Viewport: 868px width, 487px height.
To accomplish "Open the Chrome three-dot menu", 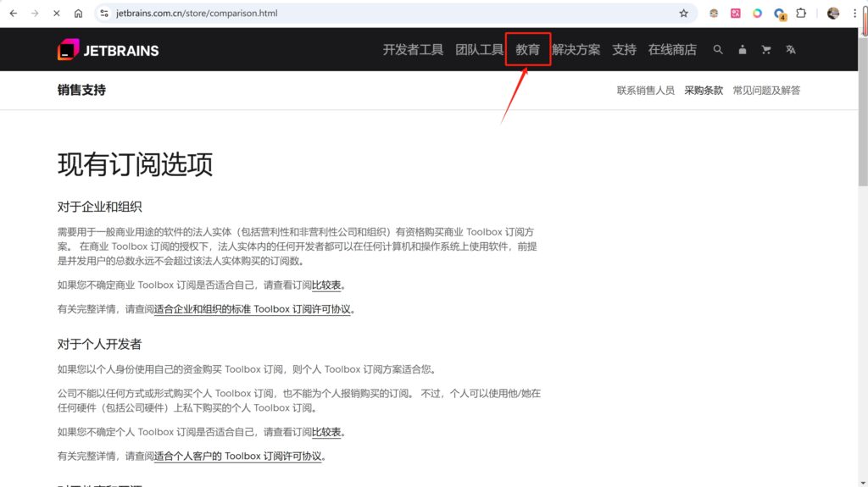I will tap(854, 14).
